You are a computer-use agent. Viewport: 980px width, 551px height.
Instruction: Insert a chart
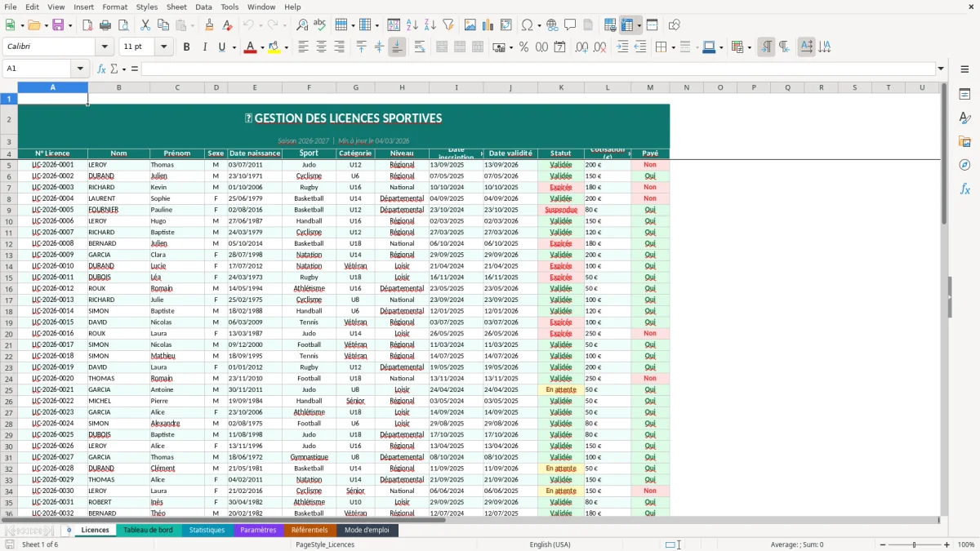coord(488,25)
